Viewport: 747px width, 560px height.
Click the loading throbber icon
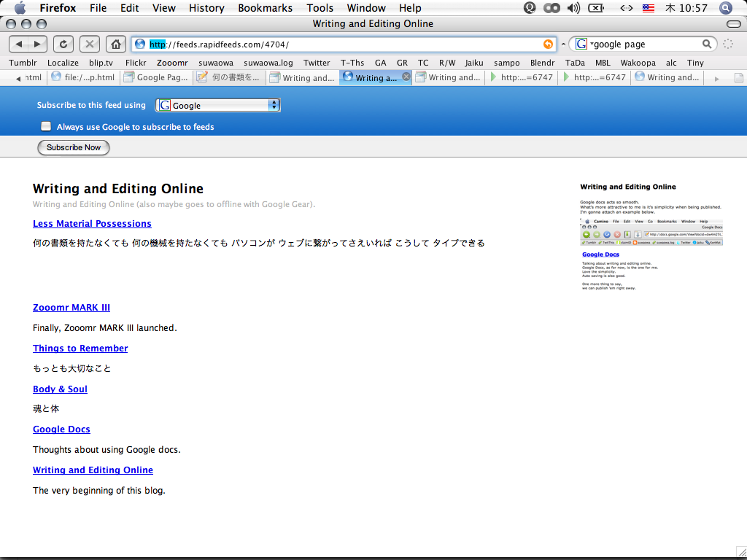(x=728, y=44)
